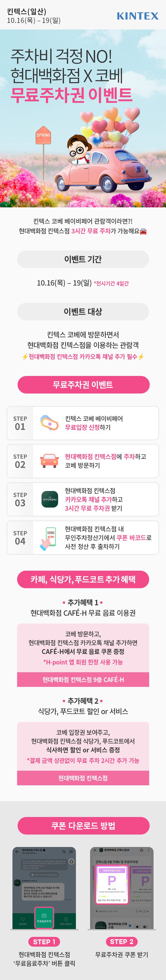Select the 이벤트 기간 section header
This screenshot has height=980, width=166.
coord(83,259)
